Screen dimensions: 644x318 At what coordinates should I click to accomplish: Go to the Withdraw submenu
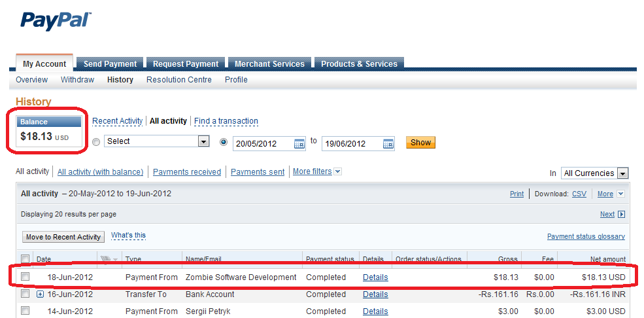[x=77, y=80]
